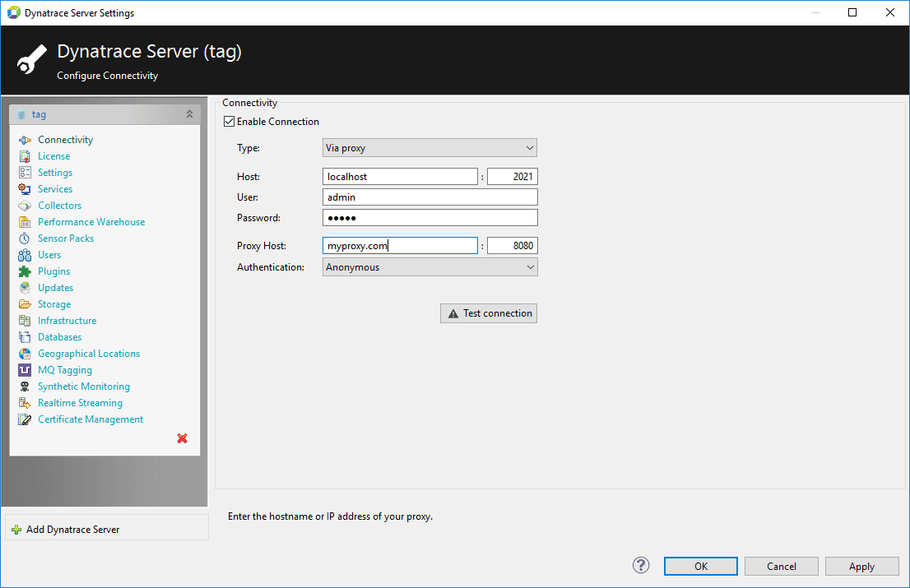Click the Infrastructure icon in sidebar
Image resolution: width=910 pixels, height=588 pixels.
25,321
